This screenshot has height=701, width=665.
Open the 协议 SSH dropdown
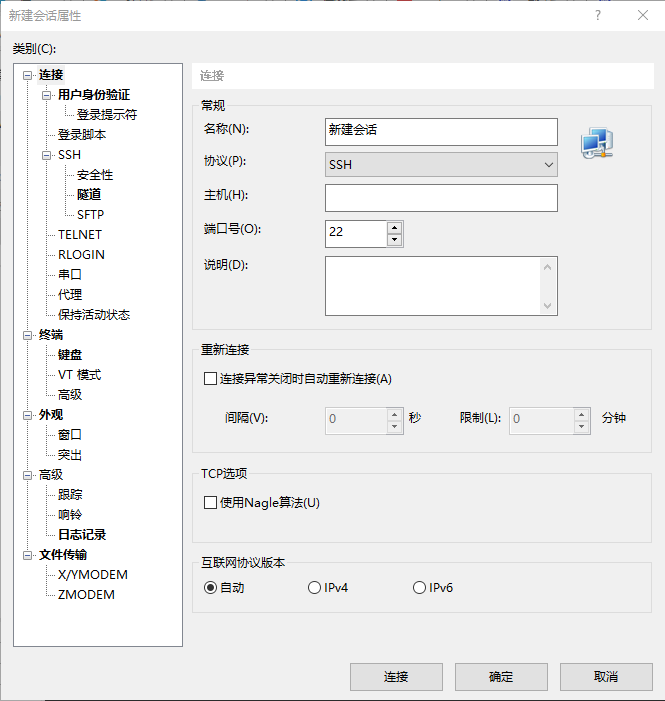441,164
